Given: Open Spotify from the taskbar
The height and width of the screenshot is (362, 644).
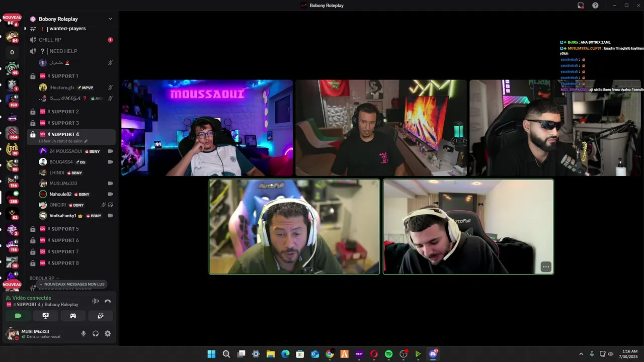Looking at the screenshot, I should 388,354.
